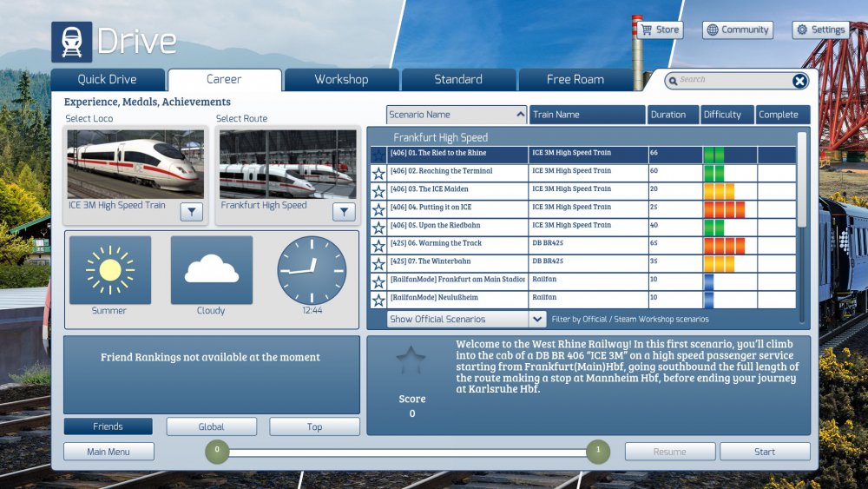This screenshot has height=489, width=868.
Task: Switch to the Quick Drive tab
Action: coord(108,80)
